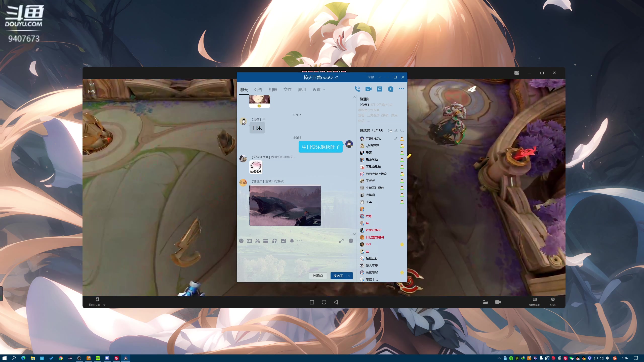Click the music share icon

274,241
